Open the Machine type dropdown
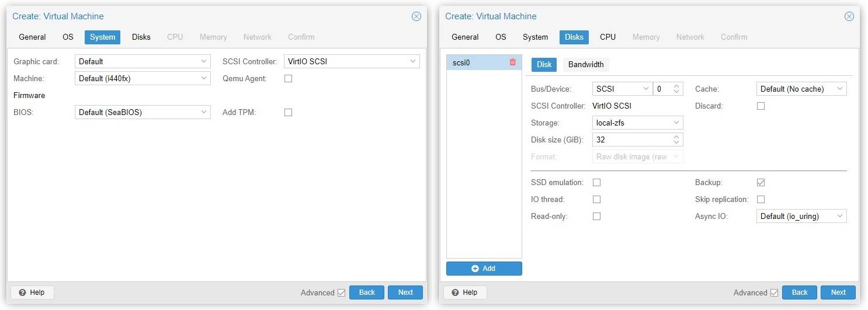Image resolution: width=868 pixels, height=310 pixels. click(143, 78)
